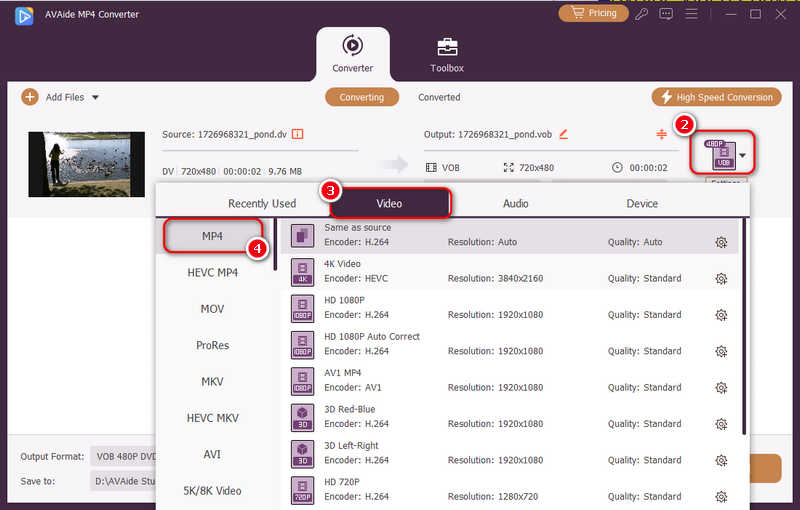Viewport: 800px width, 510px height.
Task: Select 3D Left-Right preset icon
Action: point(303,453)
